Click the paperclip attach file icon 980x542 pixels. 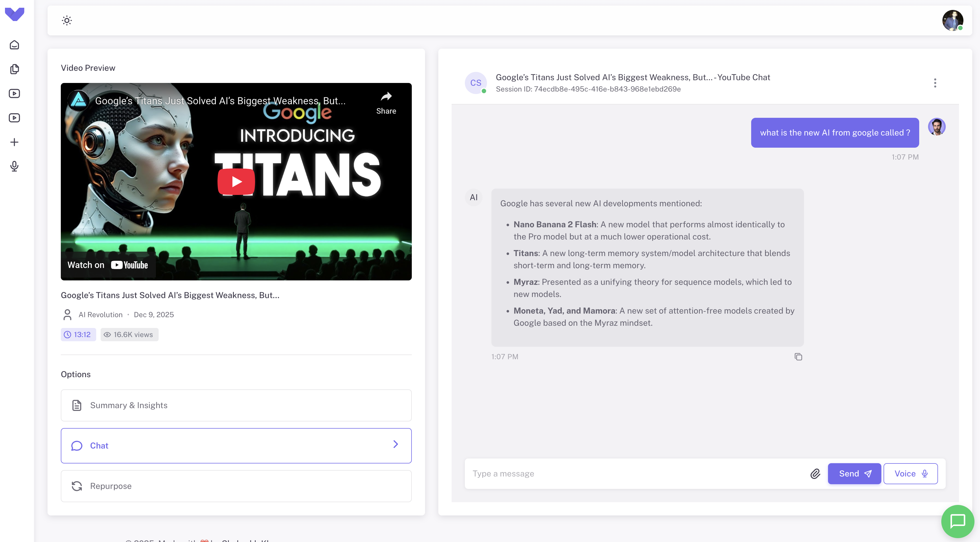(x=815, y=473)
